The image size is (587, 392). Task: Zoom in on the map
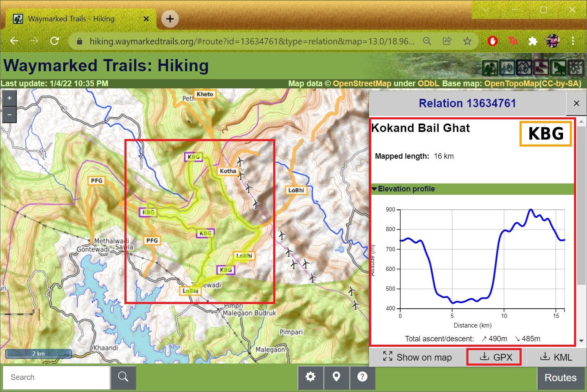[9, 98]
